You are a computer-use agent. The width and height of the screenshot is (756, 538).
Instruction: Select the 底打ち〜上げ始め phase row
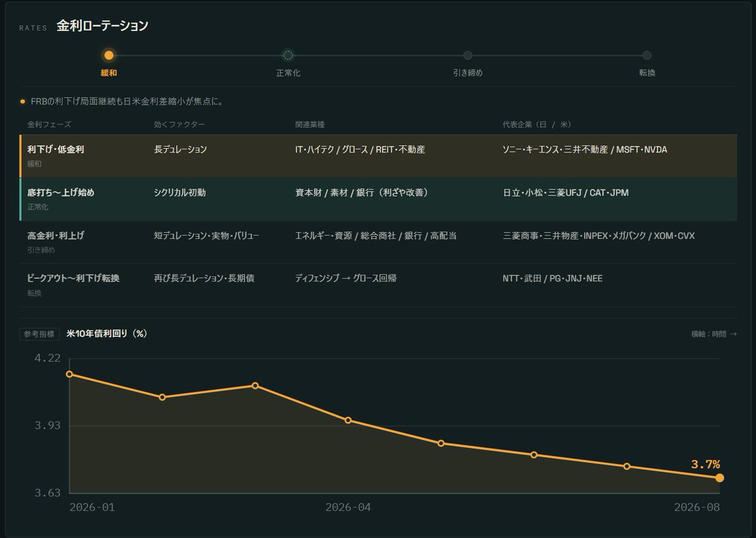pyautogui.click(x=378, y=199)
